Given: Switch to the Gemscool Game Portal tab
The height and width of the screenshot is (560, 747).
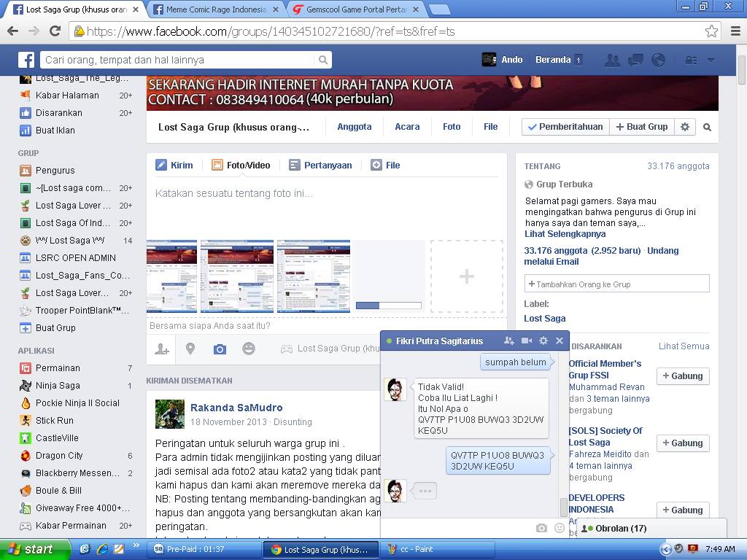Looking at the screenshot, I should 355,9.
